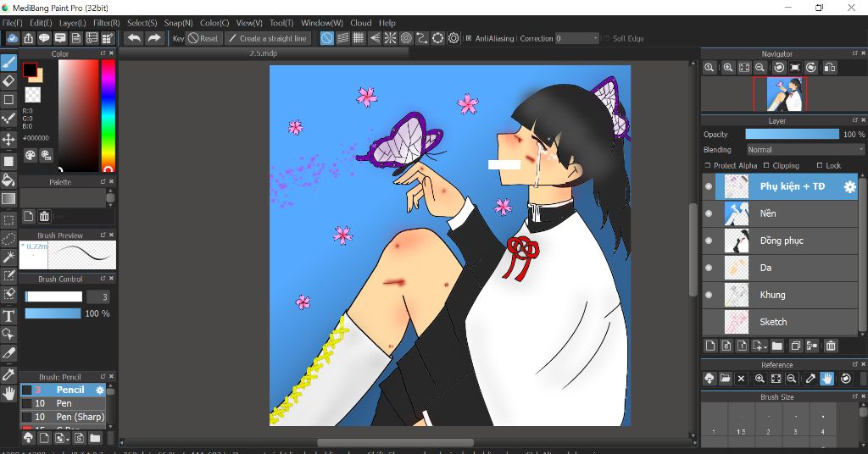Open image folder icon in Reference panel
The height and width of the screenshot is (454, 868).
tap(726, 379)
